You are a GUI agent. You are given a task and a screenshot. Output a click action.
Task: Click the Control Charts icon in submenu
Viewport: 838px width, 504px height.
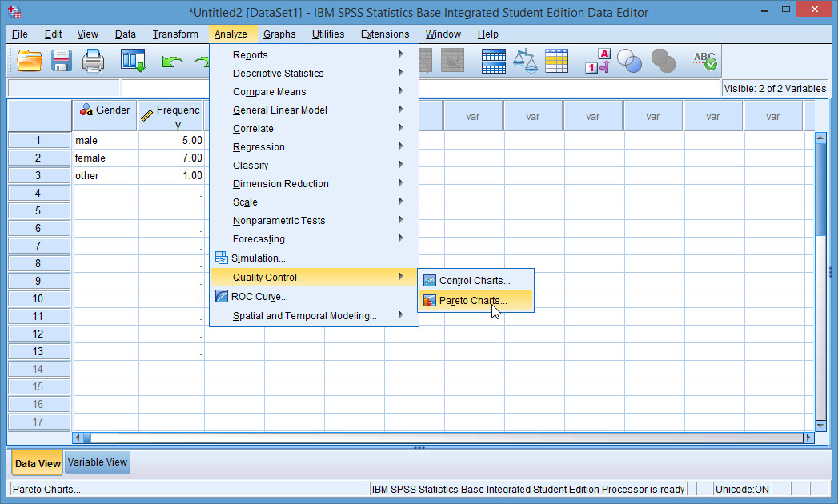(x=430, y=281)
